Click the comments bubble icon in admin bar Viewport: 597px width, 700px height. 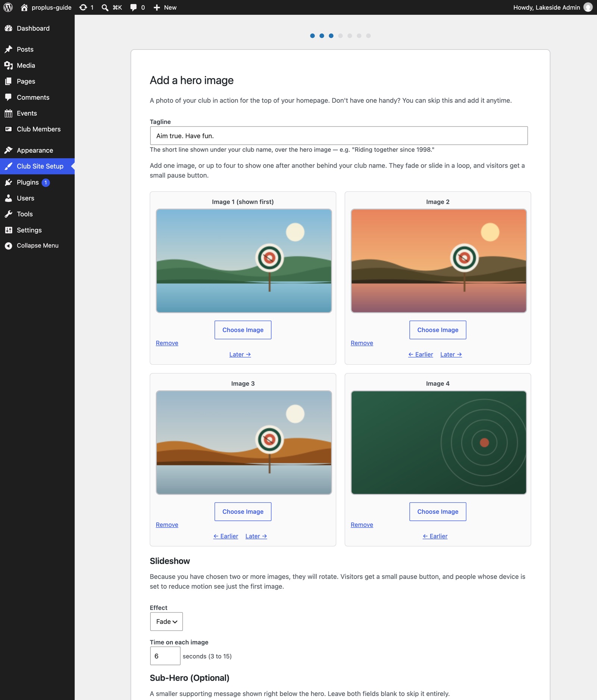tap(133, 7)
